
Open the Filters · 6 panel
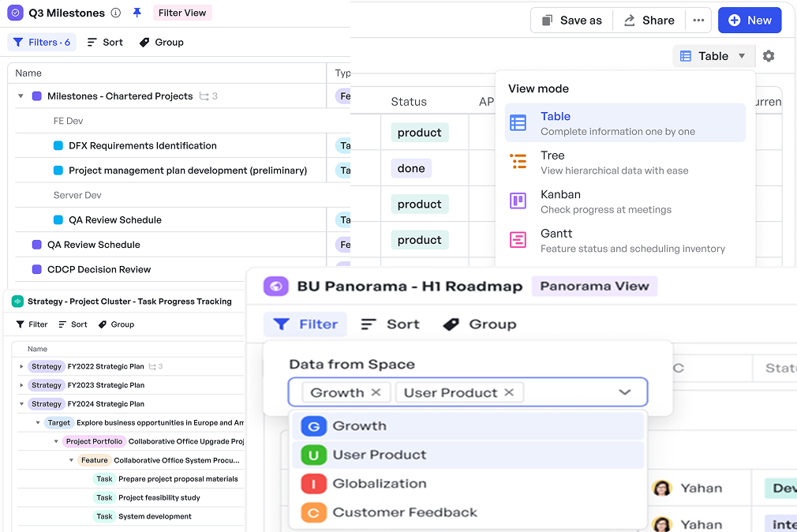point(42,43)
